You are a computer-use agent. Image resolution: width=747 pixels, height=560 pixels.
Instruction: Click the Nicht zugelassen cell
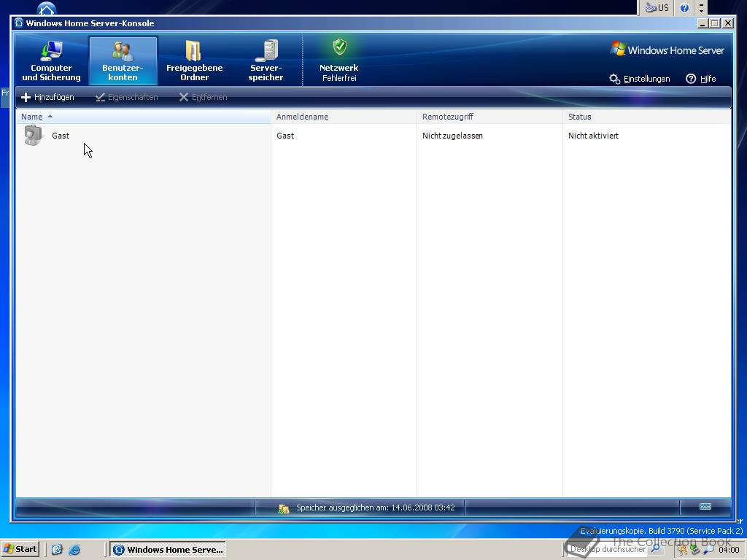[452, 136]
